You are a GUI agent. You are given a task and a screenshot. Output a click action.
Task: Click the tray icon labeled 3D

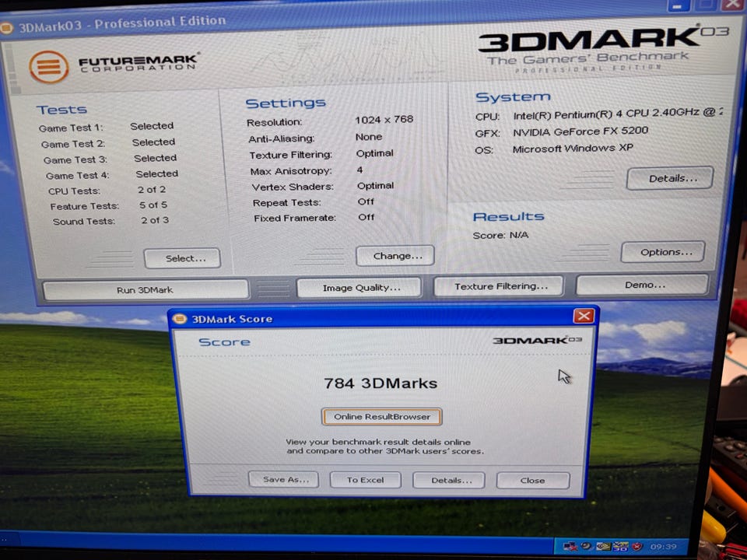621,546
